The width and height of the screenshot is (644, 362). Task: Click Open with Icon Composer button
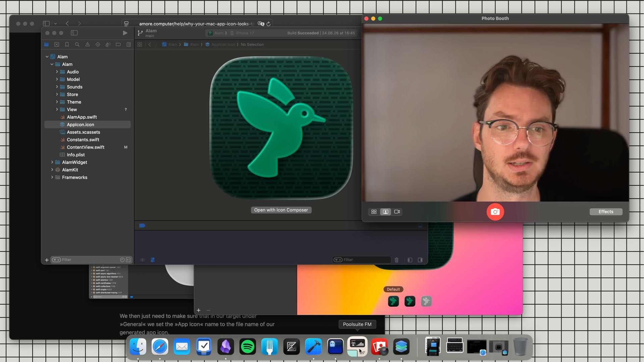(281, 210)
